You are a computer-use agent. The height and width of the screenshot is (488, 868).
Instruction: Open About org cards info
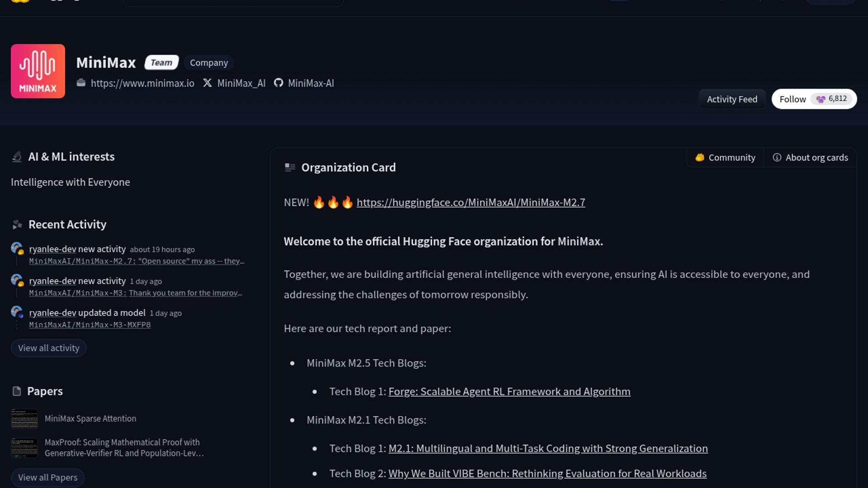point(810,157)
